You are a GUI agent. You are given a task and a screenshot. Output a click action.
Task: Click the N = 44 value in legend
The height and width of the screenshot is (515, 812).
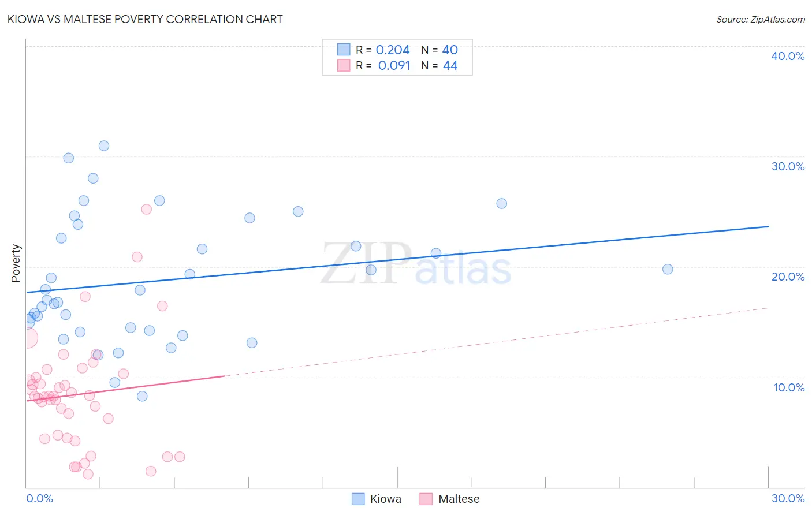point(439,65)
